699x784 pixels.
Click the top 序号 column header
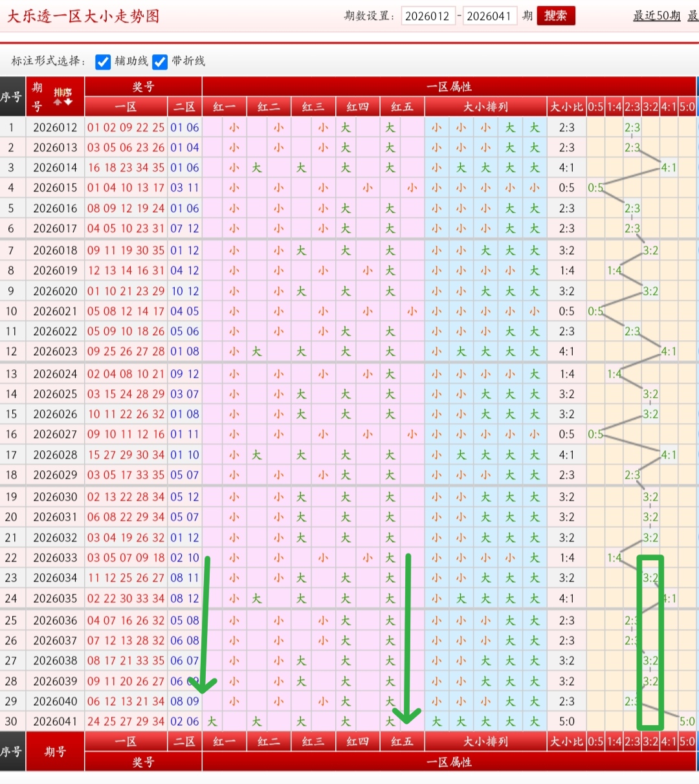(12, 96)
